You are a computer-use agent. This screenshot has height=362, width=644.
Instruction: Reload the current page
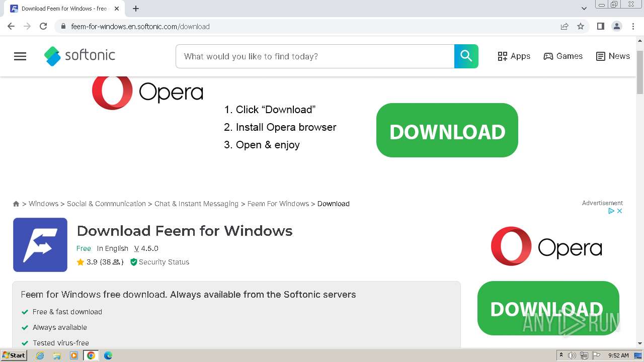pyautogui.click(x=43, y=26)
